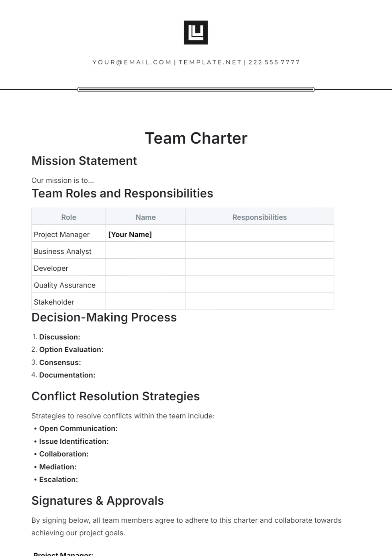This screenshot has width=392, height=556.
Task: Select the Project Manager role cell
Action: coord(62,235)
